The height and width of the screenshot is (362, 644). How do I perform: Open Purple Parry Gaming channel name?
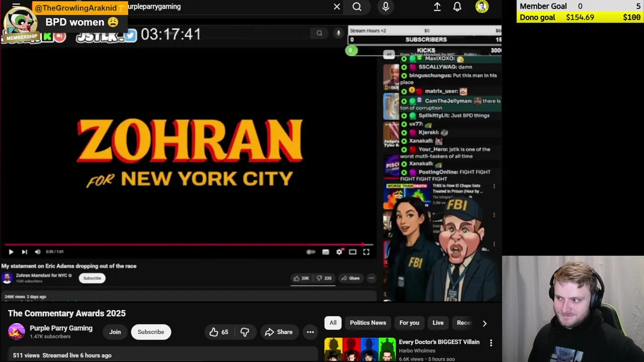61,328
